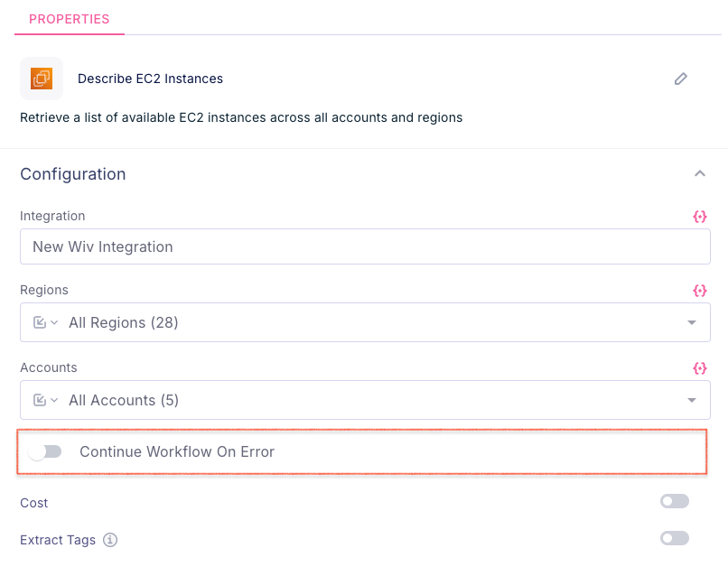
Task: Open the Accounts input mode selector icon
Action: 45,400
